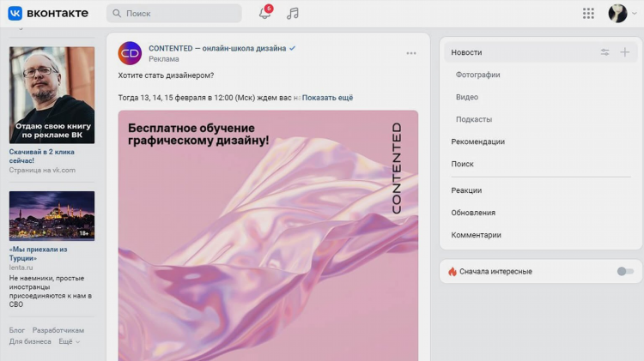The width and height of the screenshot is (644, 361).
Task: Open the Блог footer link
Action: [x=17, y=330]
